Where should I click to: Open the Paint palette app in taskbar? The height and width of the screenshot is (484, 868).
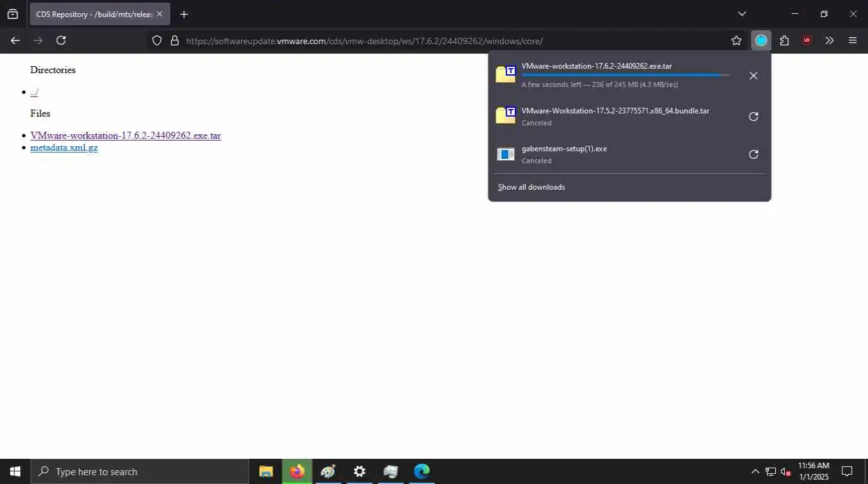pyautogui.click(x=328, y=471)
